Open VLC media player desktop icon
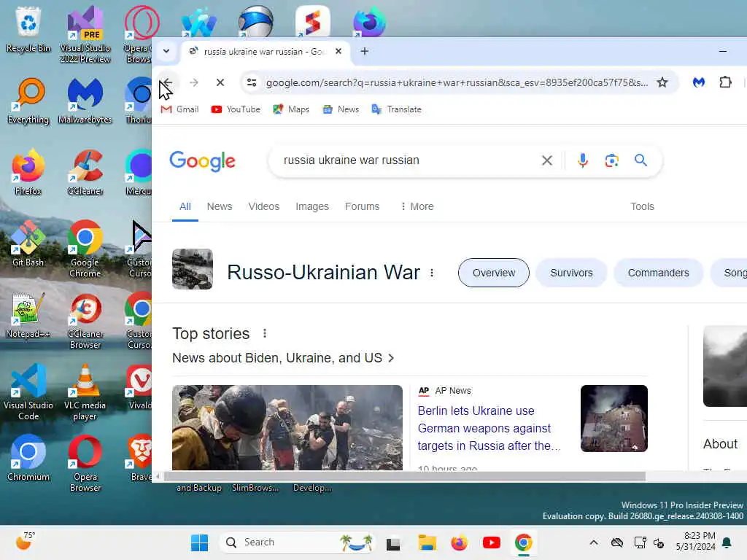The image size is (747, 560). tap(85, 392)
